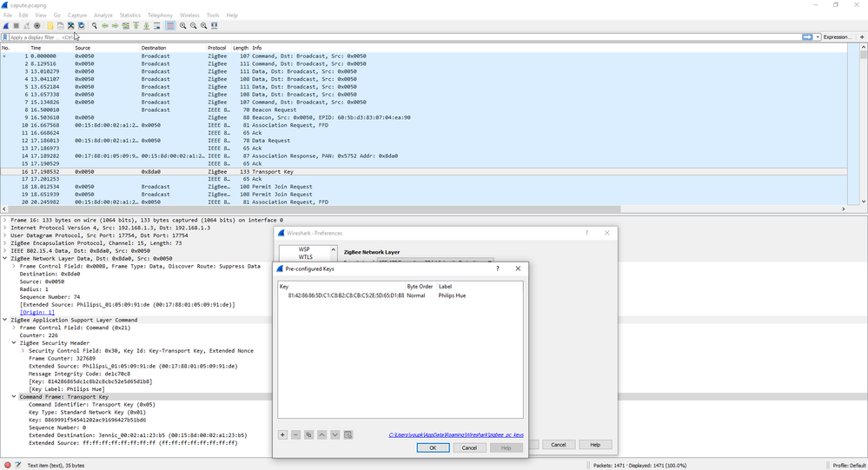The width and height of the screenshot is (868, 470).
Task: Click Cancel in Preferences window
Action: 558,445
